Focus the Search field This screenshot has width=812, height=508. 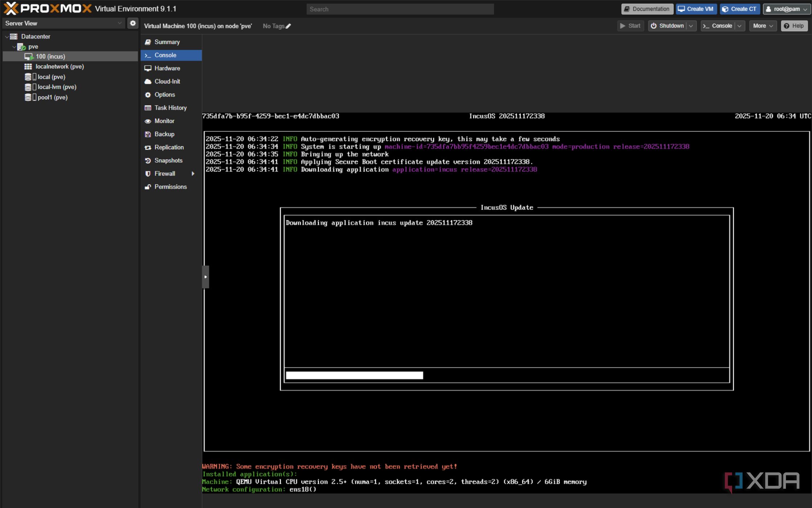[x=400, y=9]
